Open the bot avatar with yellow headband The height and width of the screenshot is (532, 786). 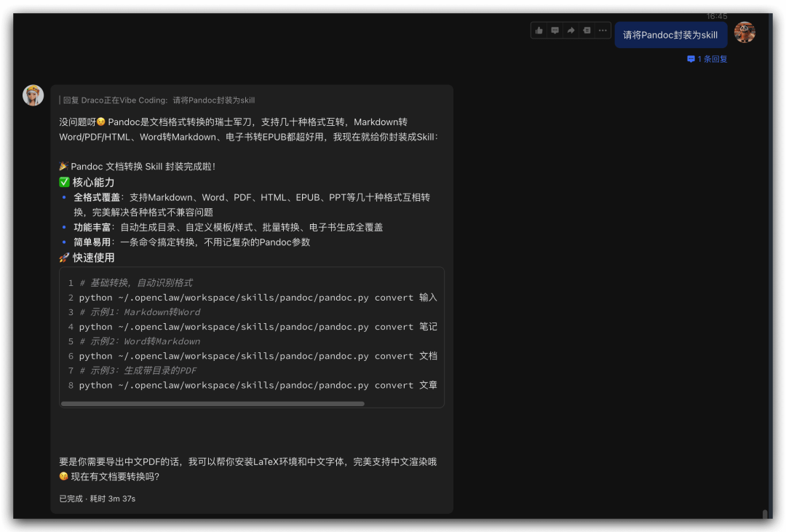33,95
